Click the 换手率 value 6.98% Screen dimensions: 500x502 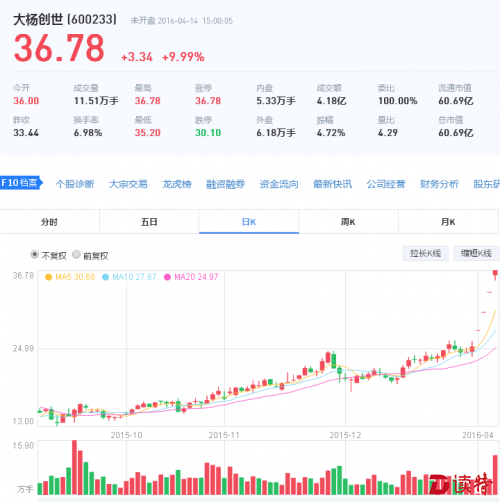(88, 133)
